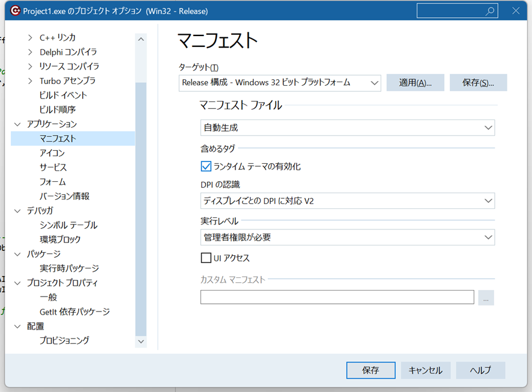Screen dimensions: 532x392
Task: Click the search magnifier icon in title bar
Action: coord(490,11)
